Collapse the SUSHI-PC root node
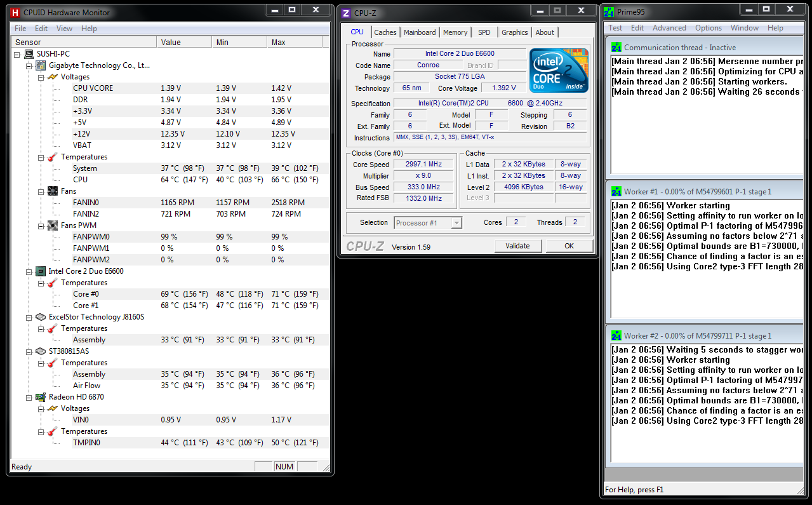This screenshot has height=505, width=812. (x=17, y=54)
